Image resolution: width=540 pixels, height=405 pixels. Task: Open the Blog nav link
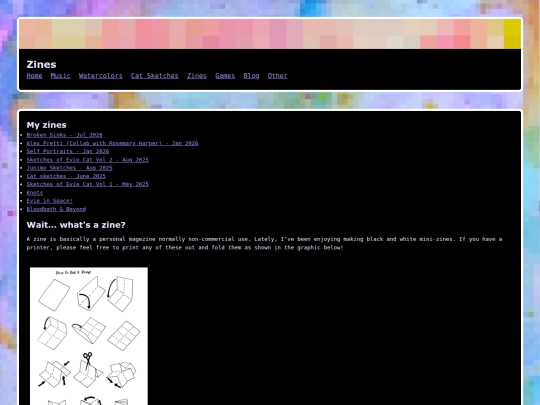point(251,76)
